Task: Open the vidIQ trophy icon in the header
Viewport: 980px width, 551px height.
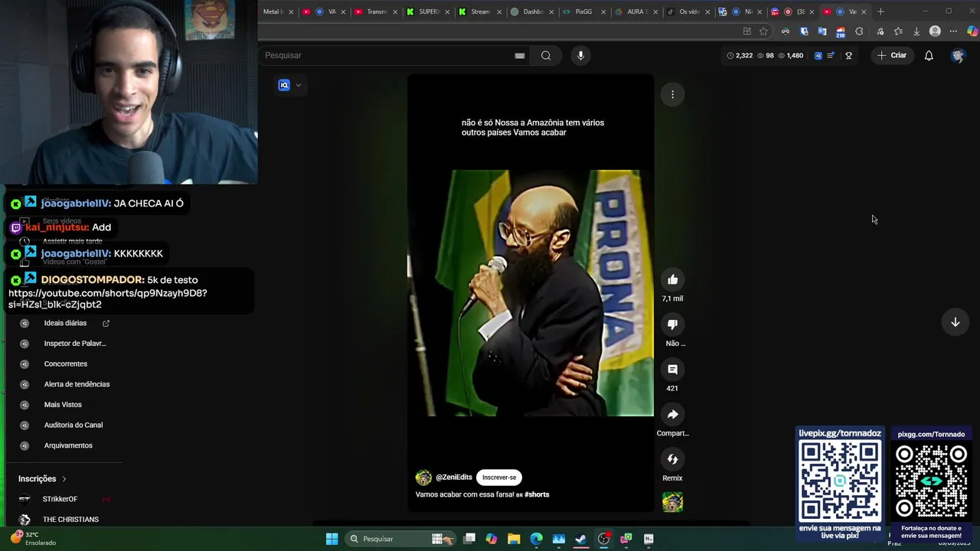Action: (x=848, y=55)
